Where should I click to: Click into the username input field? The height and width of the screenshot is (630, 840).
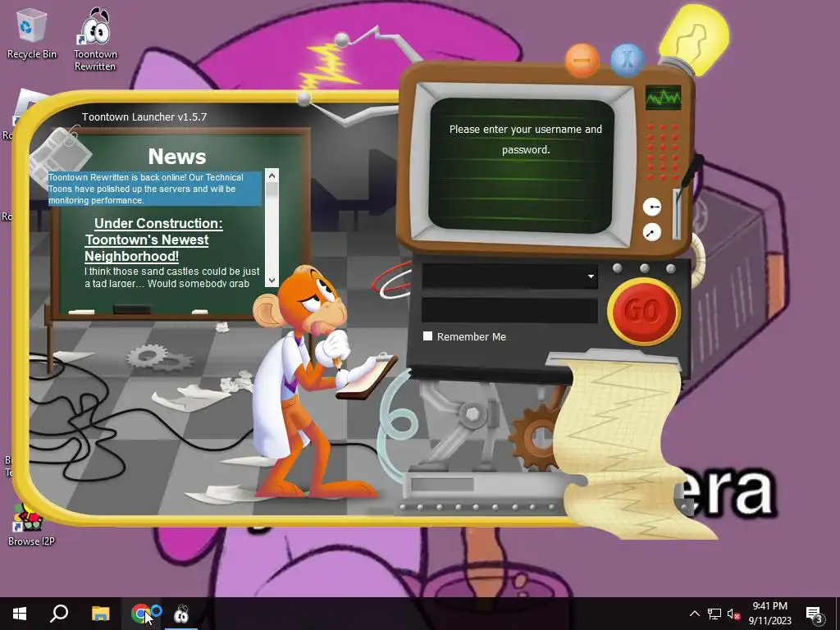pyautogui.click(x=509, y=276)
